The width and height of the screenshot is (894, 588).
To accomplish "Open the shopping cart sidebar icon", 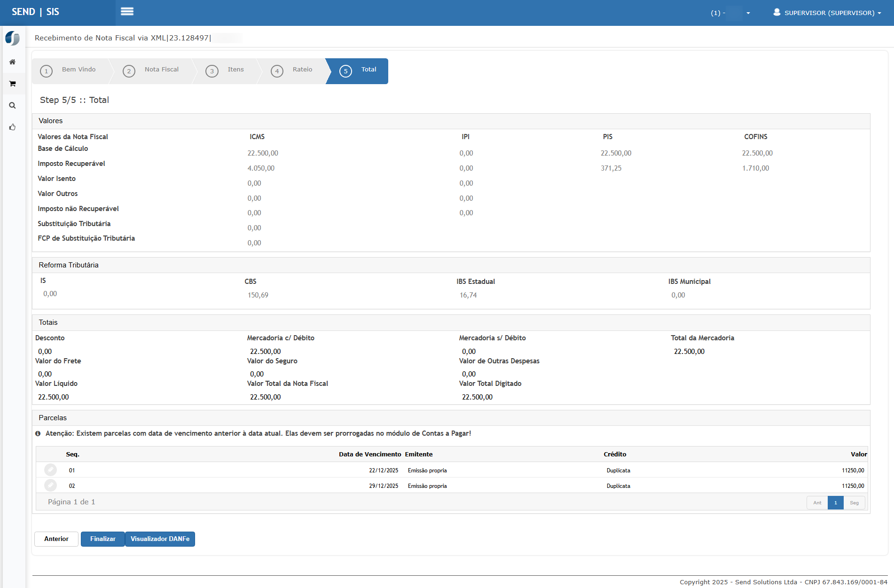I will point(13,84).
